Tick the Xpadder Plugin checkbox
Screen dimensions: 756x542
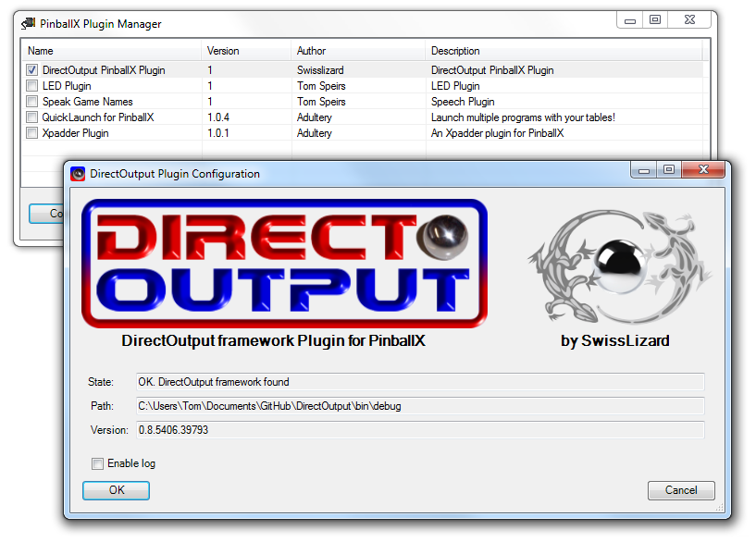coord(31,133)
